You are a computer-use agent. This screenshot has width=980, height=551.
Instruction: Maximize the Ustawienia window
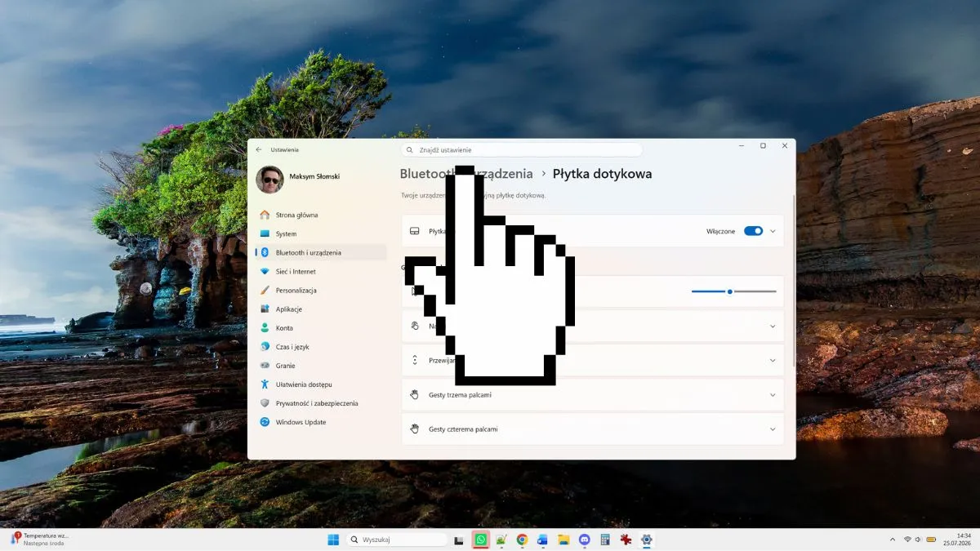click(763, 146)
